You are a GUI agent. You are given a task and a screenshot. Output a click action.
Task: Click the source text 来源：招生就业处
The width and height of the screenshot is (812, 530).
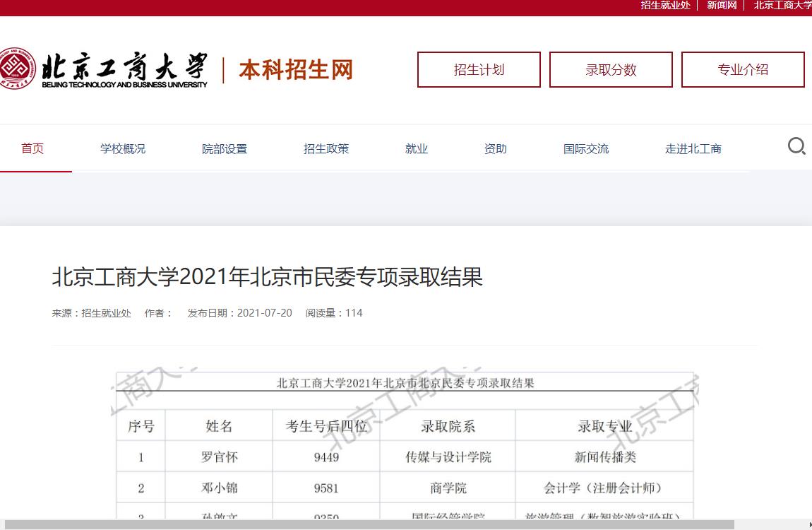[92, 313]
